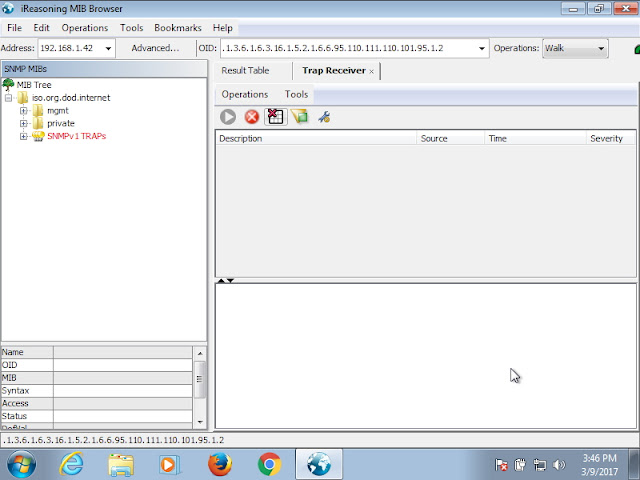Screen dimensions: 640x480
Task: Open network tray icon
Action: (540, 464)
